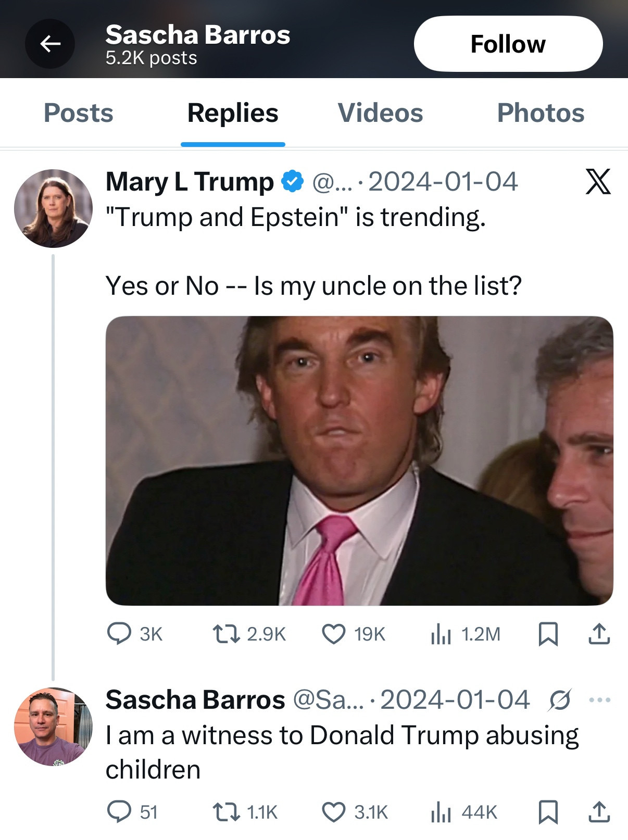Image resolution: width=628 pixels, height=840 pixels.
Task: Open the Photos tab
Action: [541, 113]
